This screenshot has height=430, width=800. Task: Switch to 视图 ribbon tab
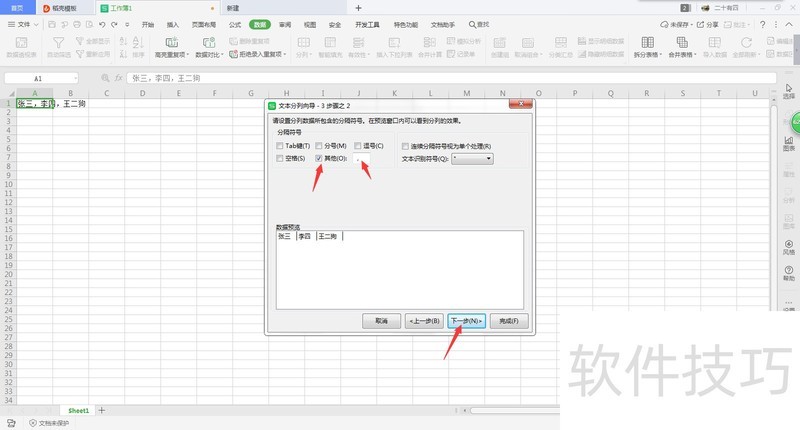pos(310,24)
